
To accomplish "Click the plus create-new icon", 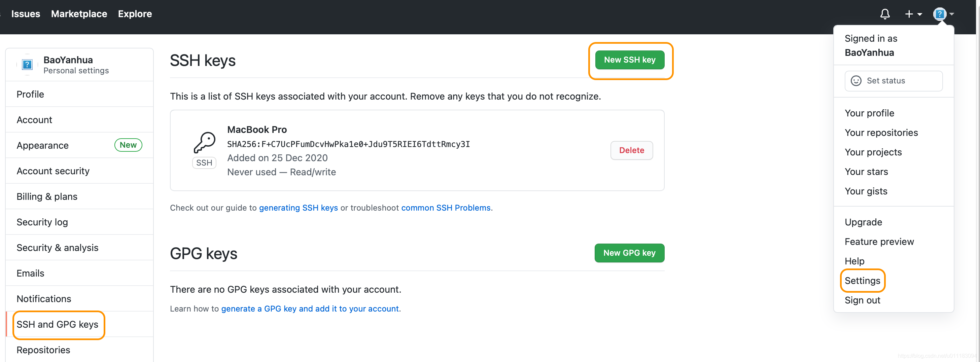I will tap(909, 14).
